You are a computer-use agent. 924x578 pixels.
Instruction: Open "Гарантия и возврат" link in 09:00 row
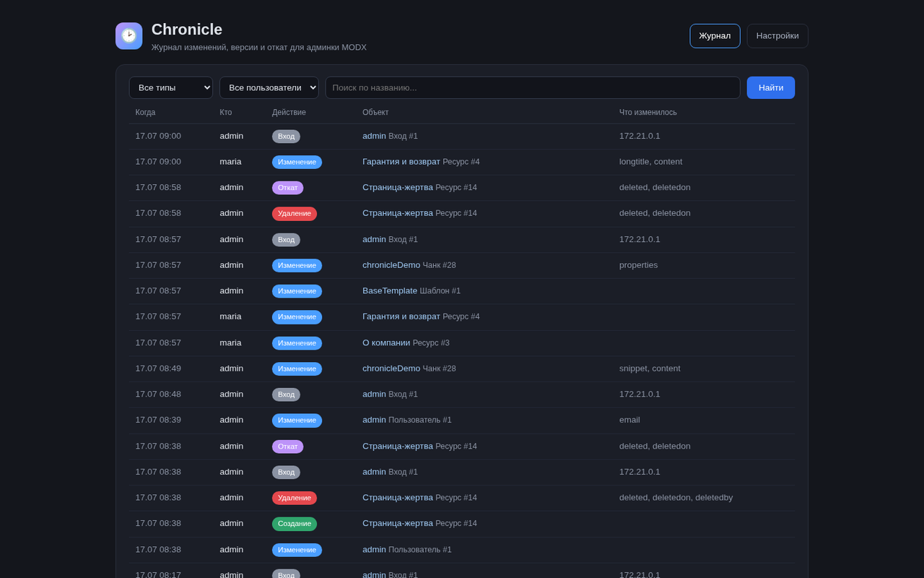coord(401,162)
